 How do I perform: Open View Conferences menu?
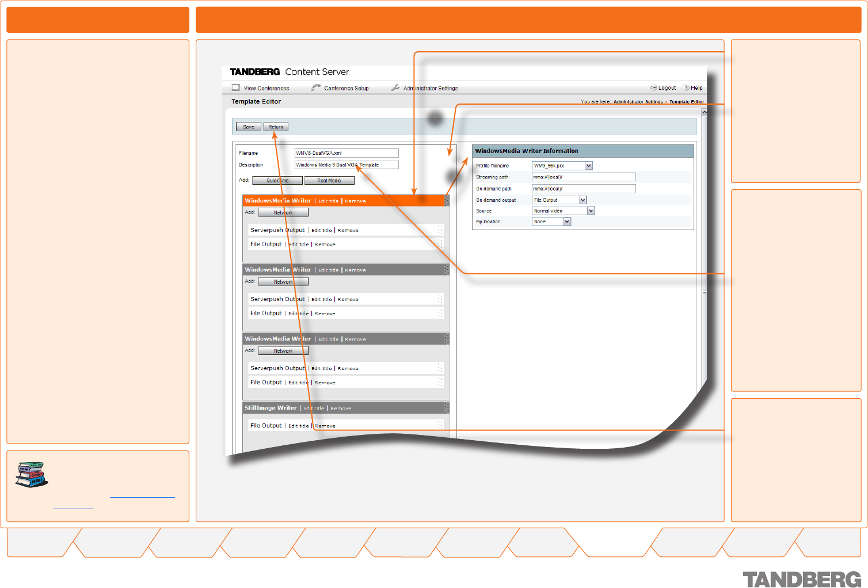pos(267,88)
